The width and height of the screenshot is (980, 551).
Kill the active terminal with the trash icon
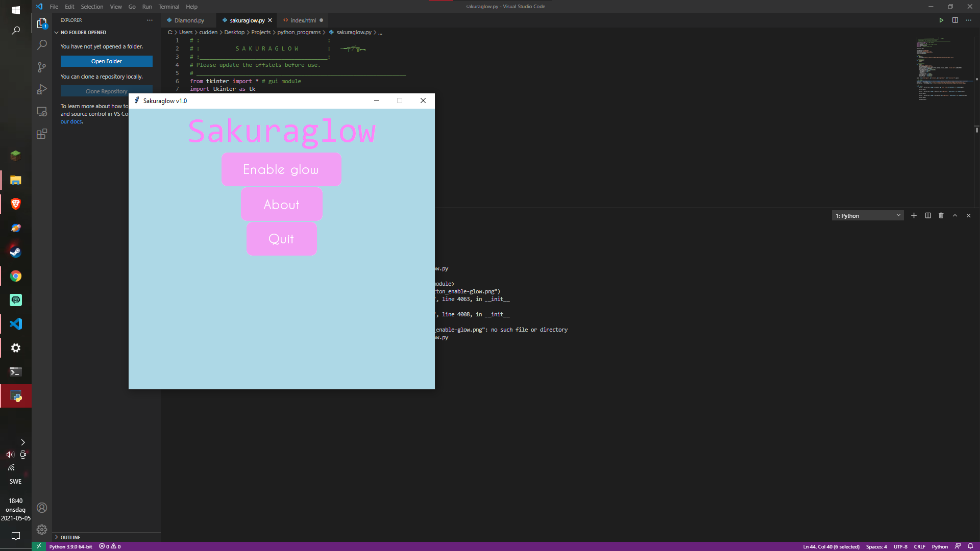[941, 215]
